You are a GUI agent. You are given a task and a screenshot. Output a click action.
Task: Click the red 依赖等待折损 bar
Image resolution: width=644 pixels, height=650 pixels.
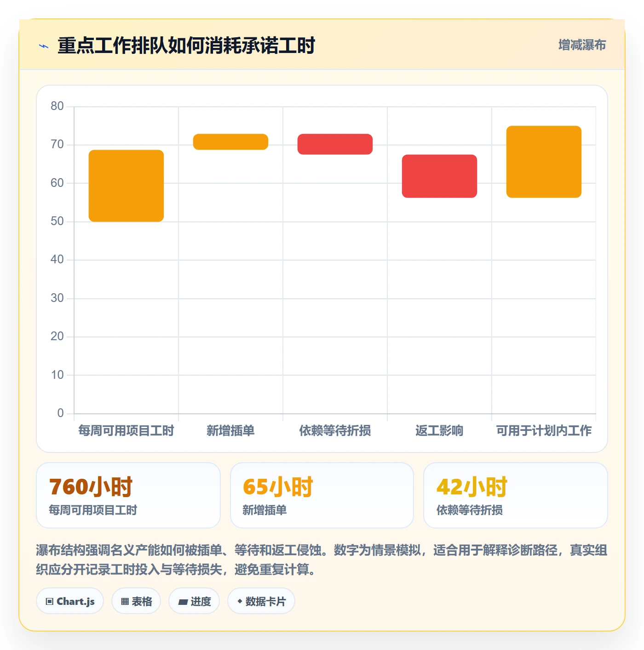335,144
